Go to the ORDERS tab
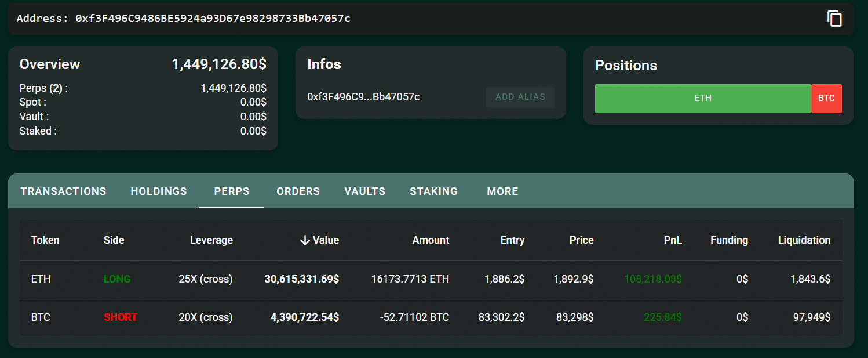 298,191
